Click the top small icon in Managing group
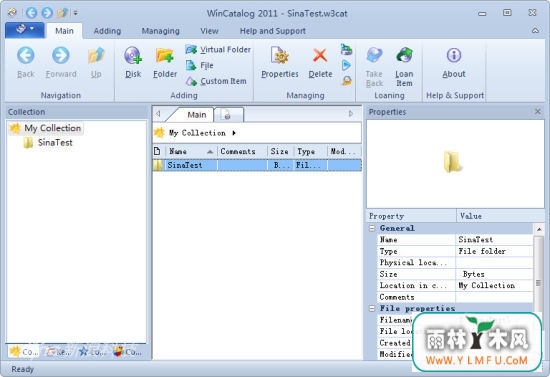The height and width of the screenshot is (377, 550). coord(346,50)
